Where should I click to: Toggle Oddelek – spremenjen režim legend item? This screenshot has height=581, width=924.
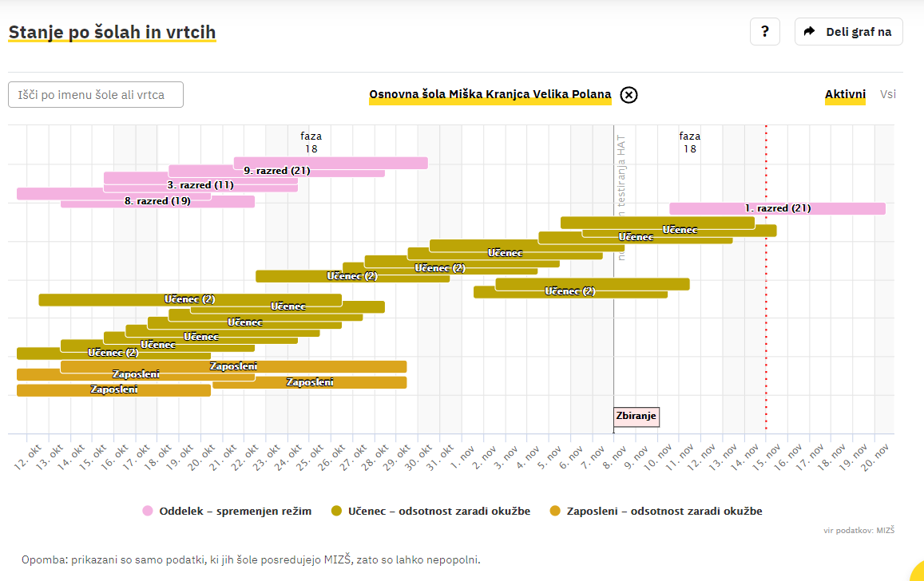point(227,511)
